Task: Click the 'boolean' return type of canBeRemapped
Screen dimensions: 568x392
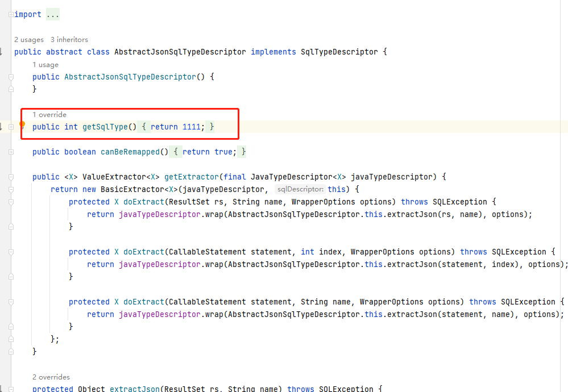Action: pyautogui.click(x=80, y=152)
